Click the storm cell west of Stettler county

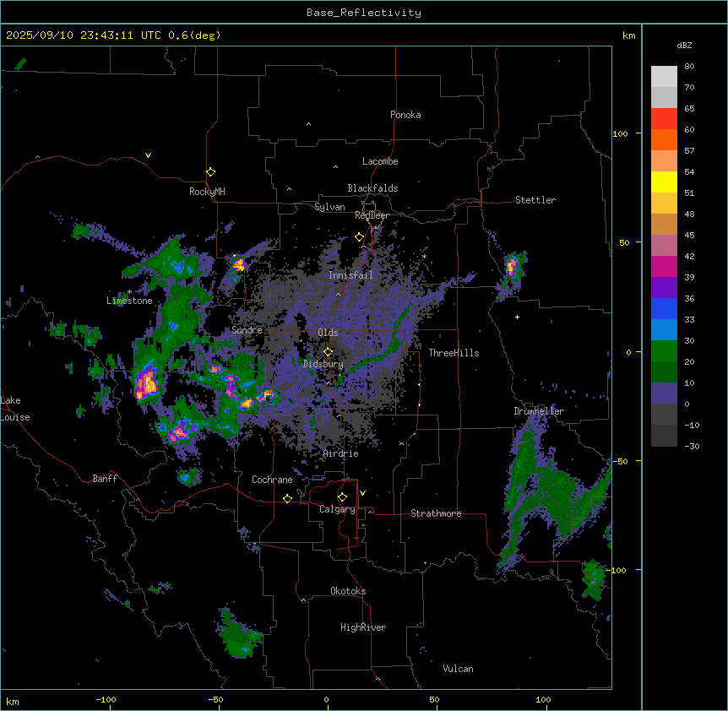point(512,268)
